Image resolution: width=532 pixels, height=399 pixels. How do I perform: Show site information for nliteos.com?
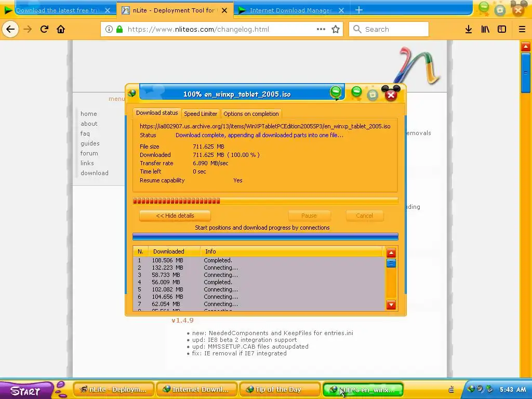click(x=109, y=29)
